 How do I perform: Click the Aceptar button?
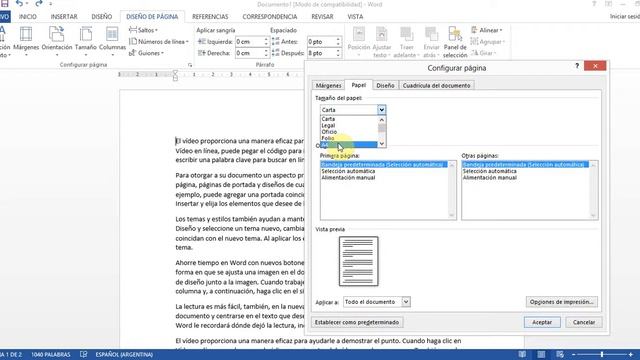[542, 322]
